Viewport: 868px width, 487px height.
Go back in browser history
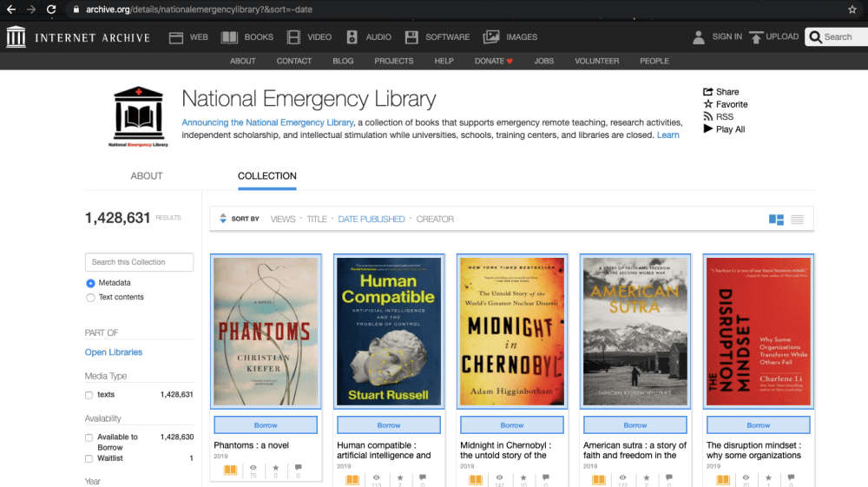point(11,10)
